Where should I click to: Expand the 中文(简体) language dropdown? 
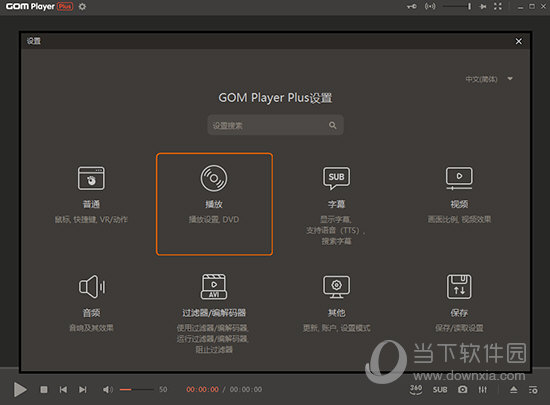(x=489, y=79)
